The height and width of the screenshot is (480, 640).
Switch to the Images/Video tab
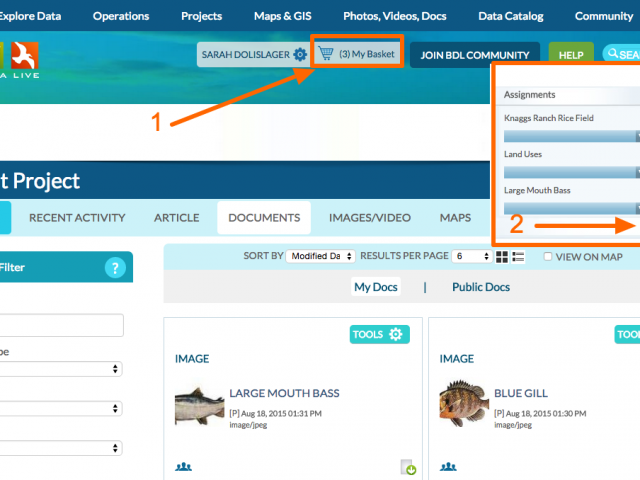(370, 218)
